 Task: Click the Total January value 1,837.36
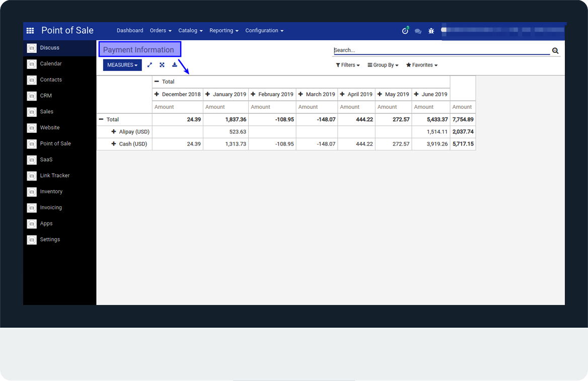(226, 119)
